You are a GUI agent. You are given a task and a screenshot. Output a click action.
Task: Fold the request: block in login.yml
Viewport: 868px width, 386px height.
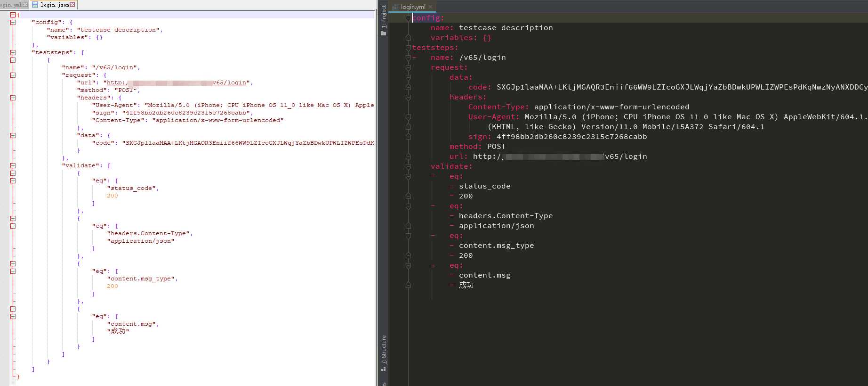pos(408,67)
